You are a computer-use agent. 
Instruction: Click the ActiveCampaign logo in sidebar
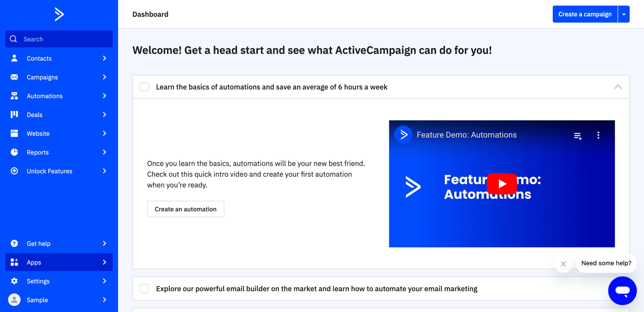point(59,14)
